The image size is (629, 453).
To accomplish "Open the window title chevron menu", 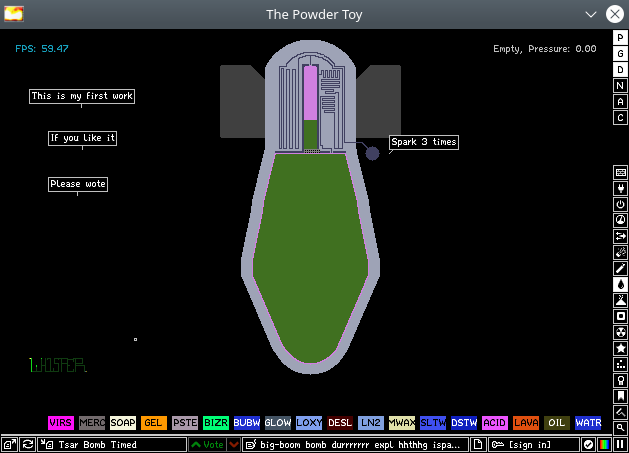I will click(590, 14).
